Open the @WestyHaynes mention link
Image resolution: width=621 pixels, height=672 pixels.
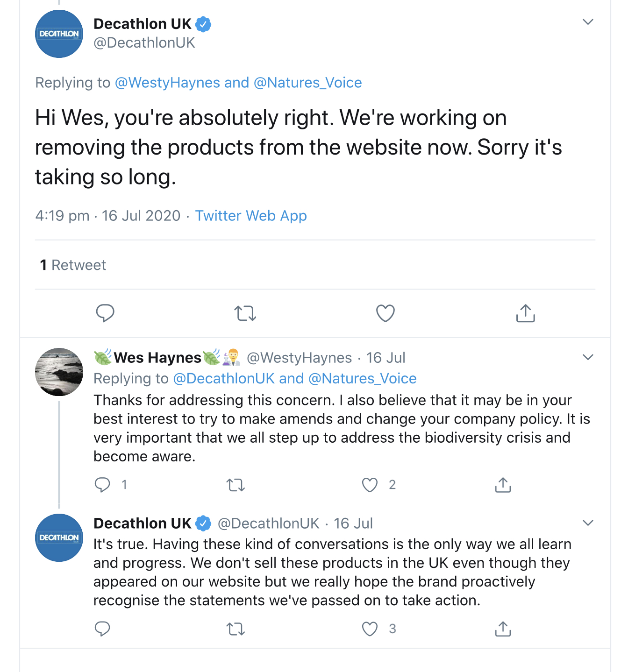pyautogui.click(x=167, y=83)
